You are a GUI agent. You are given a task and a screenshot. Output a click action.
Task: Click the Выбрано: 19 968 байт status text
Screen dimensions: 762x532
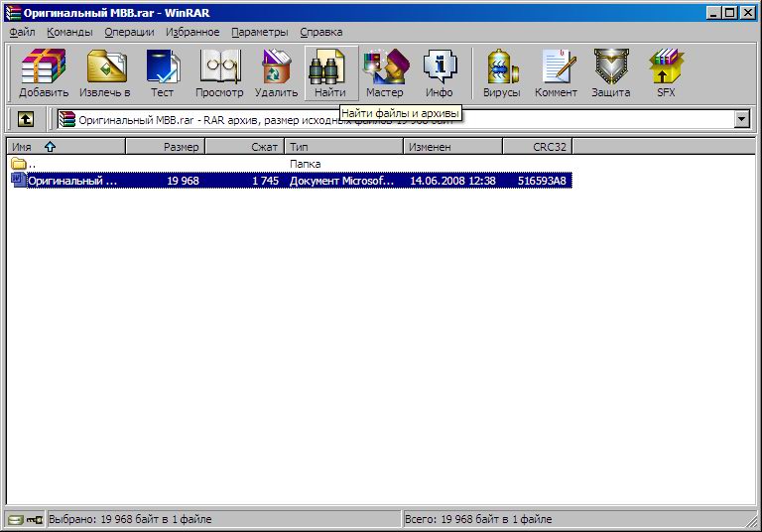130,519
